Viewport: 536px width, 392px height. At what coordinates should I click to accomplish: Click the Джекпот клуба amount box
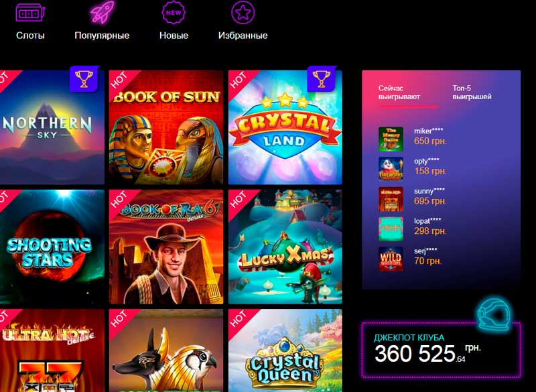442,350
